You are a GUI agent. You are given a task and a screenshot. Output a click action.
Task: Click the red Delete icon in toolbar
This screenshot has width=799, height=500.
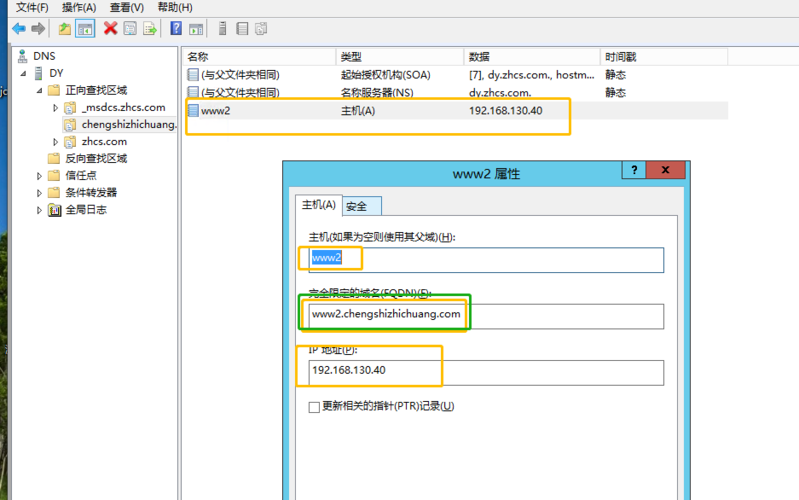[110, 28]
